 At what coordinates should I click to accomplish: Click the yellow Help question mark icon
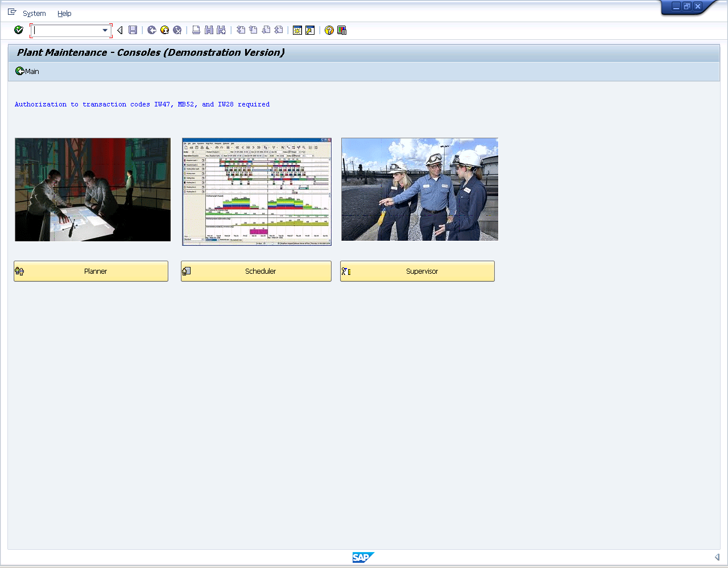pyautogui.click(x=329, y=30)
